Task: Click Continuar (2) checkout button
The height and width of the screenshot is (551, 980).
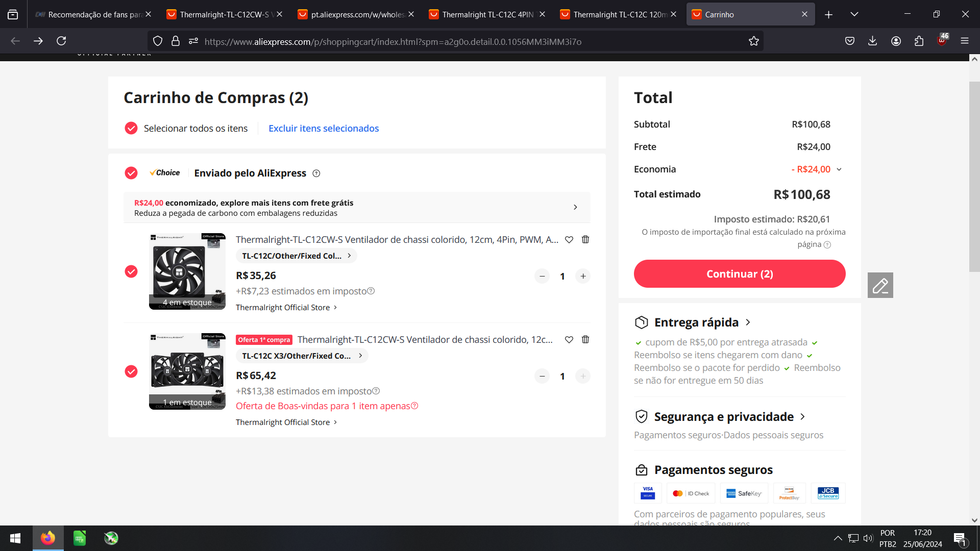Action: click(740, 274)
